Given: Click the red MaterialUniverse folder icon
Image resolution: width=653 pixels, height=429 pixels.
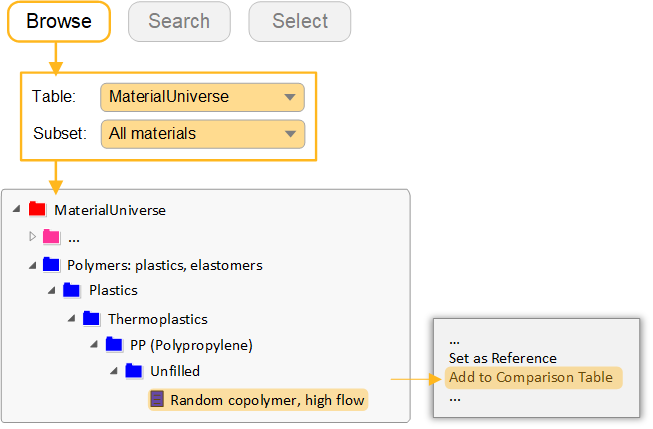Looking at the screenshot, I should 38,209.
